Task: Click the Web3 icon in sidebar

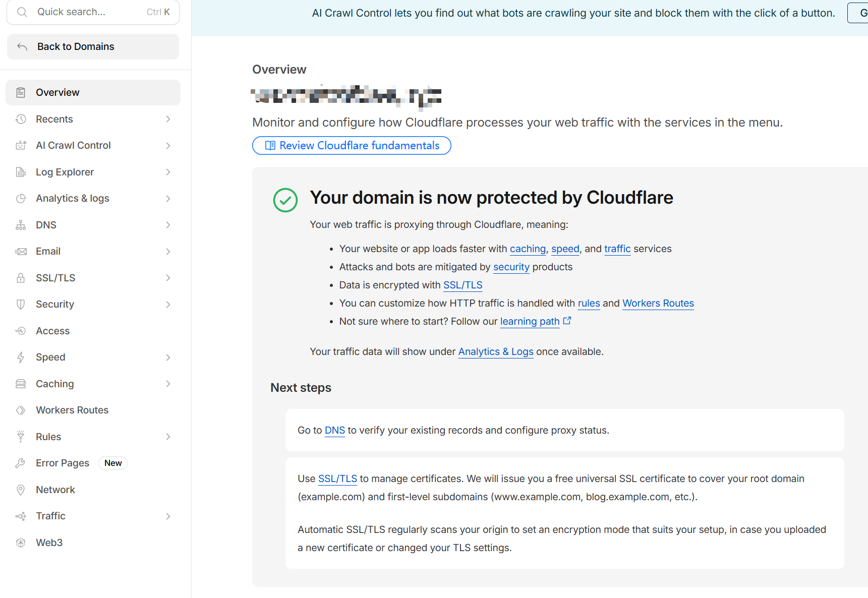Action: coord(21,543)
